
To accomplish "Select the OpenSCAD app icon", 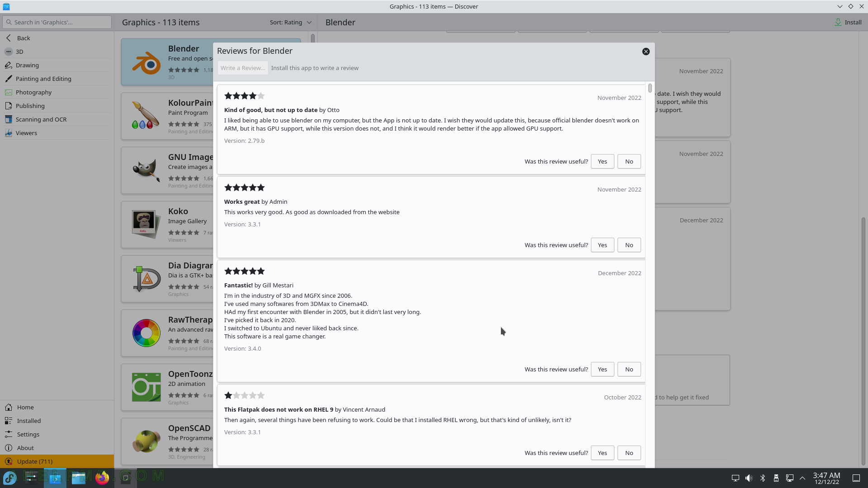I will pos(146,441).
